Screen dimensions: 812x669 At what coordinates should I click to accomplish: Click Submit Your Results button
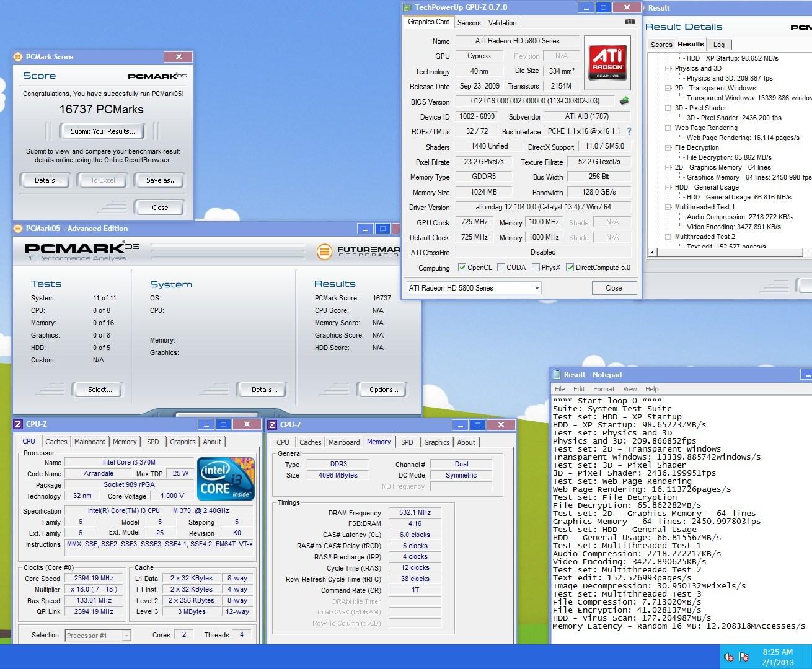click(x=102, y=131)
